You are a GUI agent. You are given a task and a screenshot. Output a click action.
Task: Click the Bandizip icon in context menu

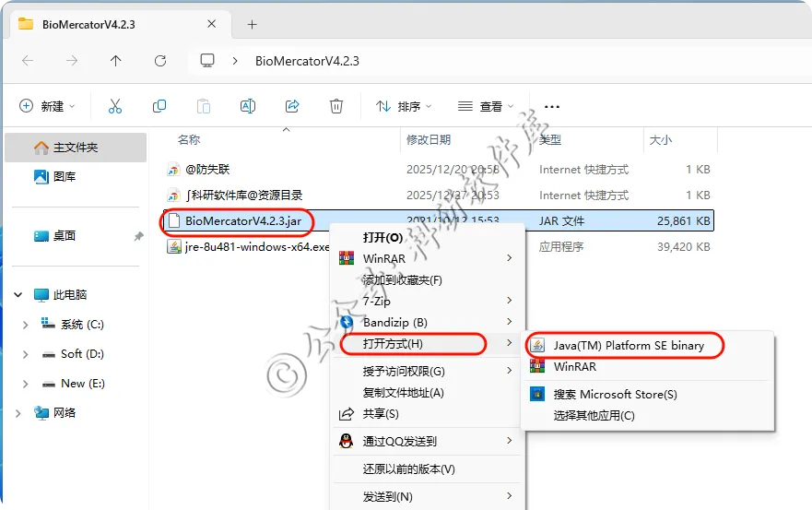point(347,323)
